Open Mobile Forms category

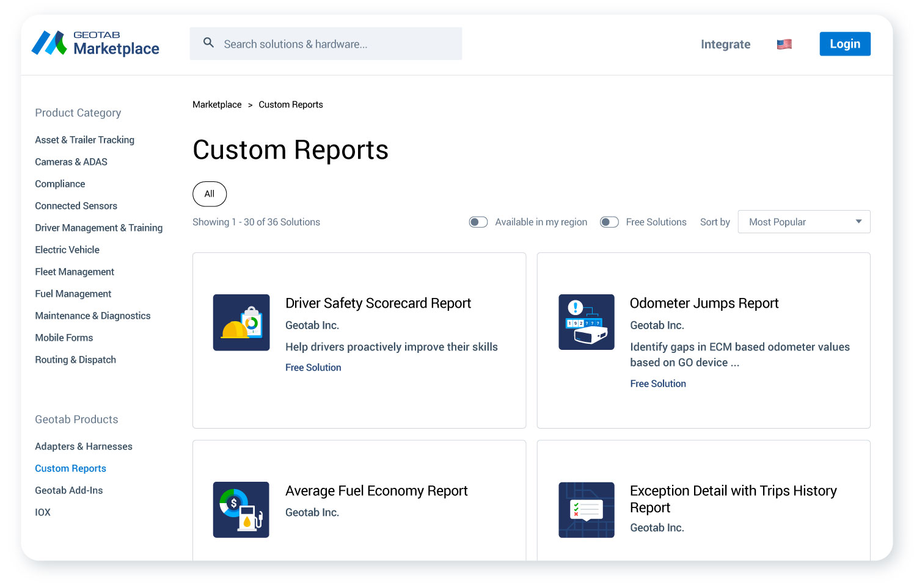click(x=64, y=338)
